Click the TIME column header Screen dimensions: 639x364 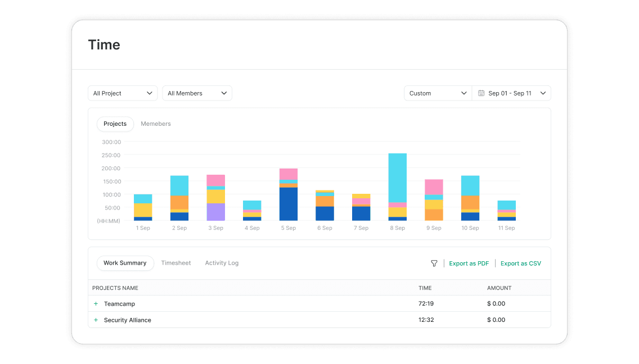click(x=425, y=288)
